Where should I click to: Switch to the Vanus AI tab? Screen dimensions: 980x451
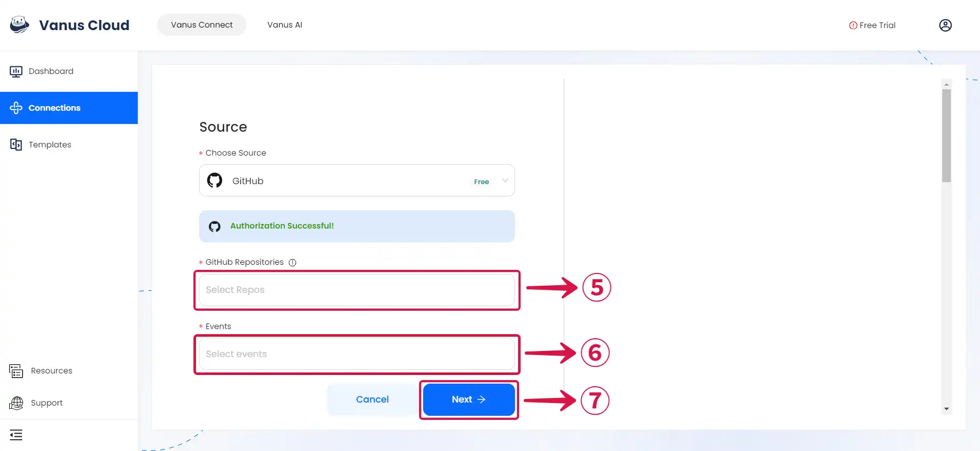[284, 24]
